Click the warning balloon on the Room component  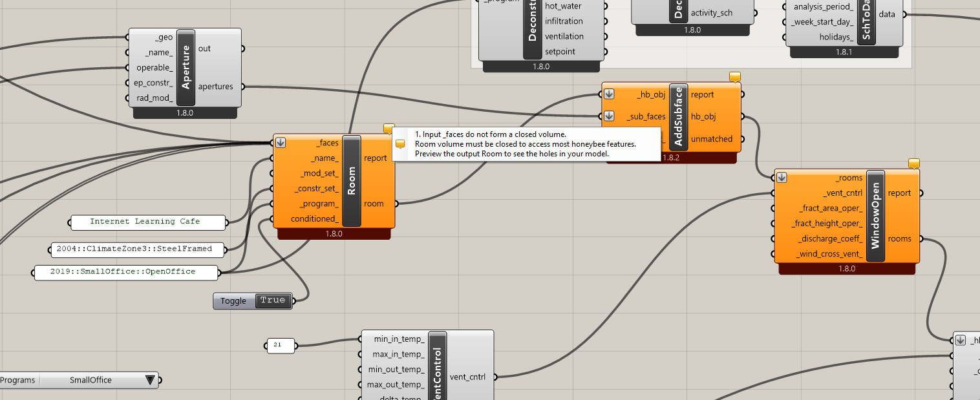tap(389, 128)
